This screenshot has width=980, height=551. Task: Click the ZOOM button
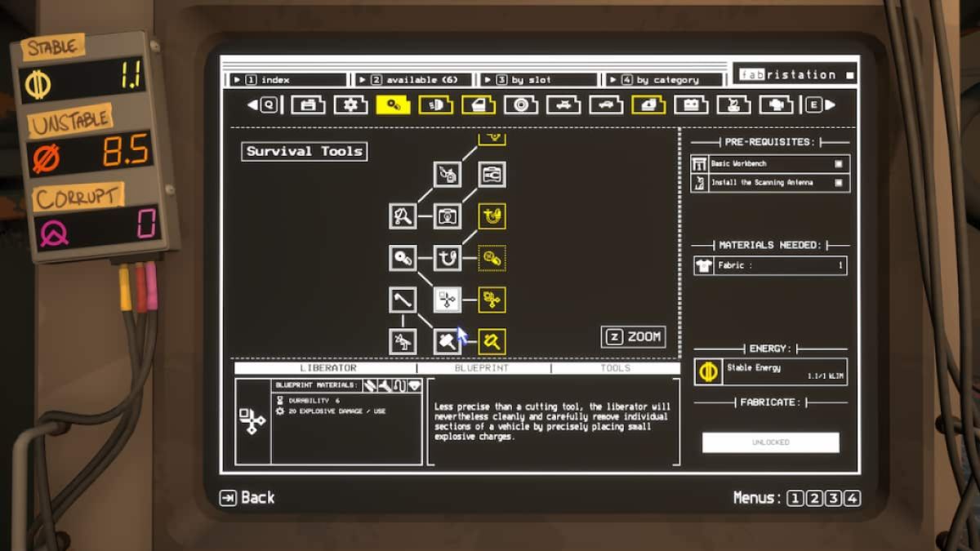click(x=634, y=336)
